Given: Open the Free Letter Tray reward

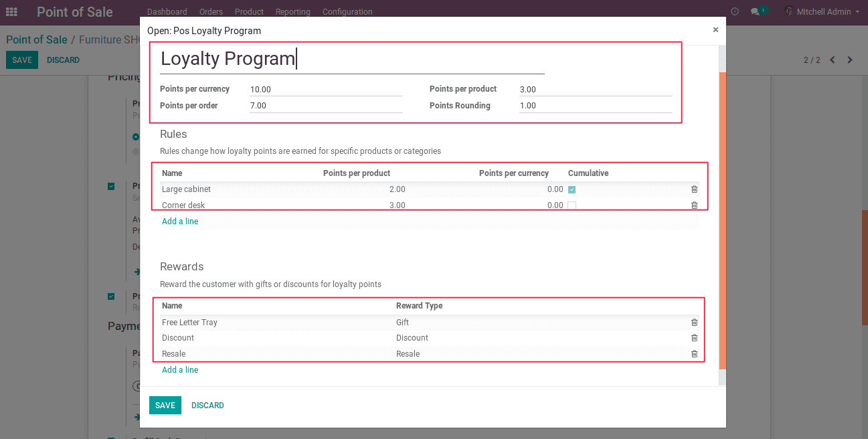Looking at the screenshot, I should [189, 322].
